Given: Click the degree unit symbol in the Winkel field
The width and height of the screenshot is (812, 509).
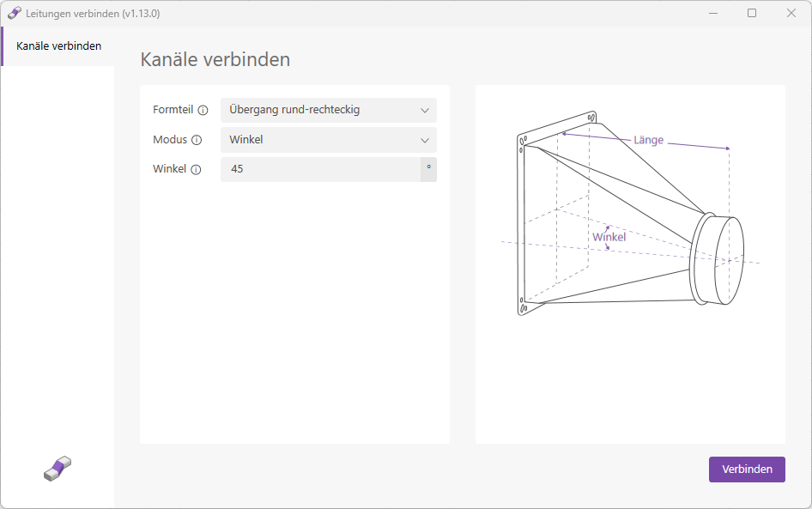Looking at the screenshot, I should click(x=428, y=169).
